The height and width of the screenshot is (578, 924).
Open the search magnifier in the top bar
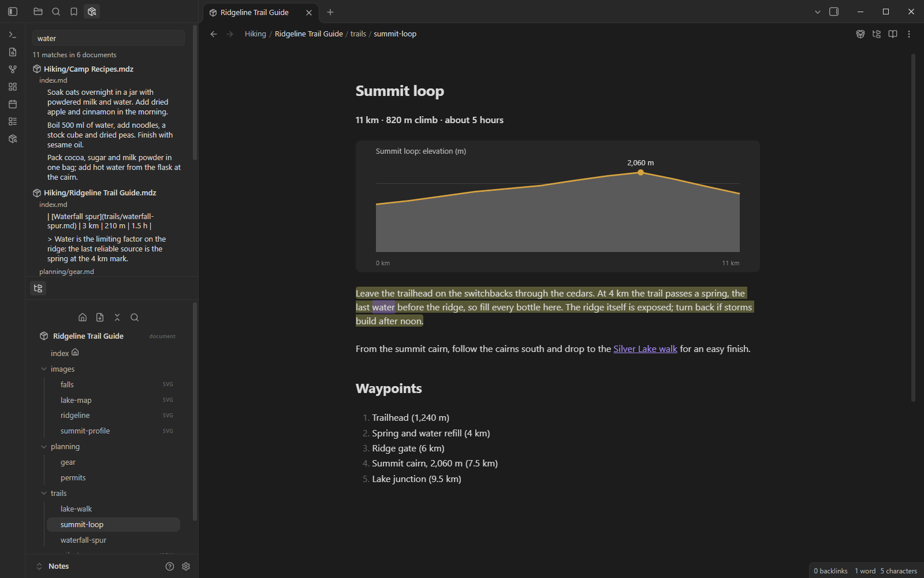point(56,12)
